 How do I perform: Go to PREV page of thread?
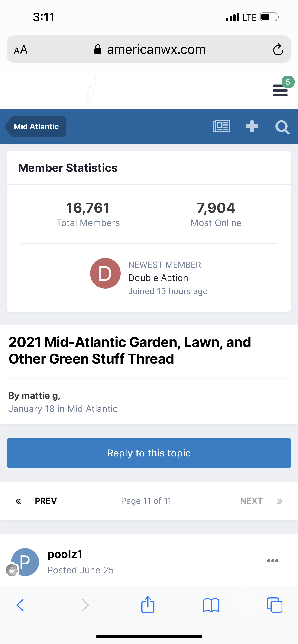(46, 501)
